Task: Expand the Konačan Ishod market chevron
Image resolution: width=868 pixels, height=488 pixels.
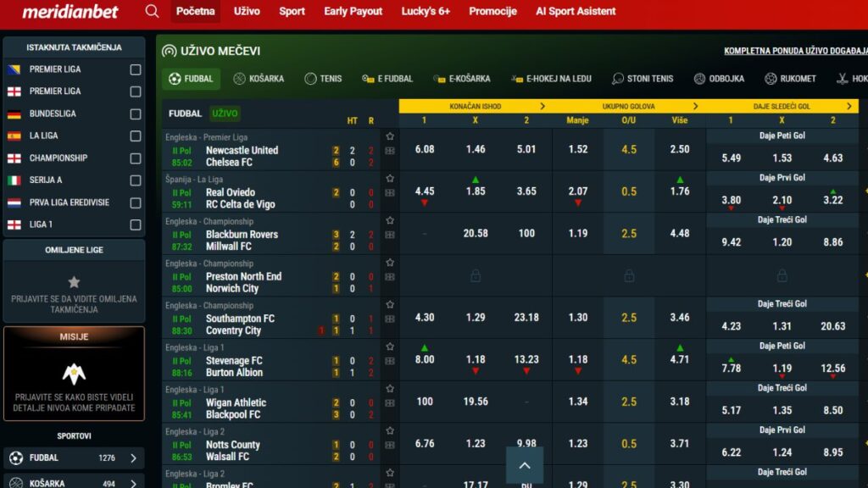Action: click(x=543, y=107)
